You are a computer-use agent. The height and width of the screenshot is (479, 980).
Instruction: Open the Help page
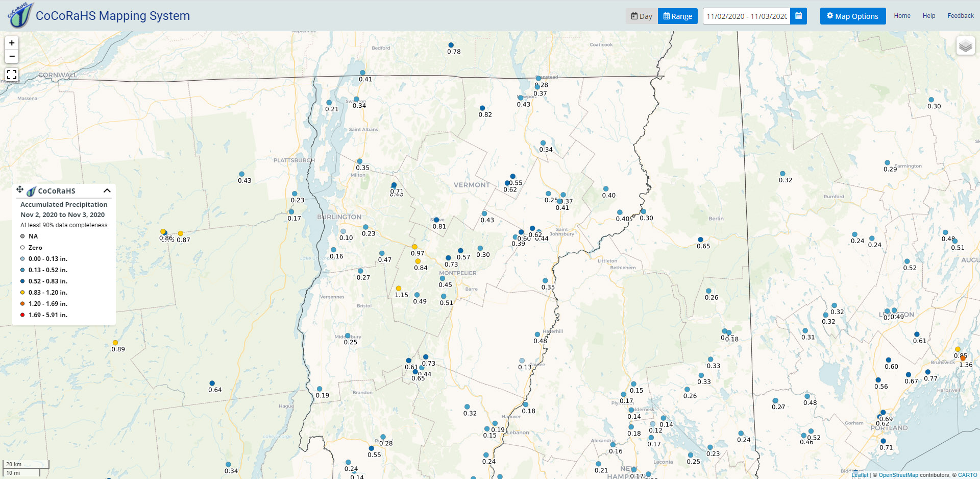(x=928, y=16)
